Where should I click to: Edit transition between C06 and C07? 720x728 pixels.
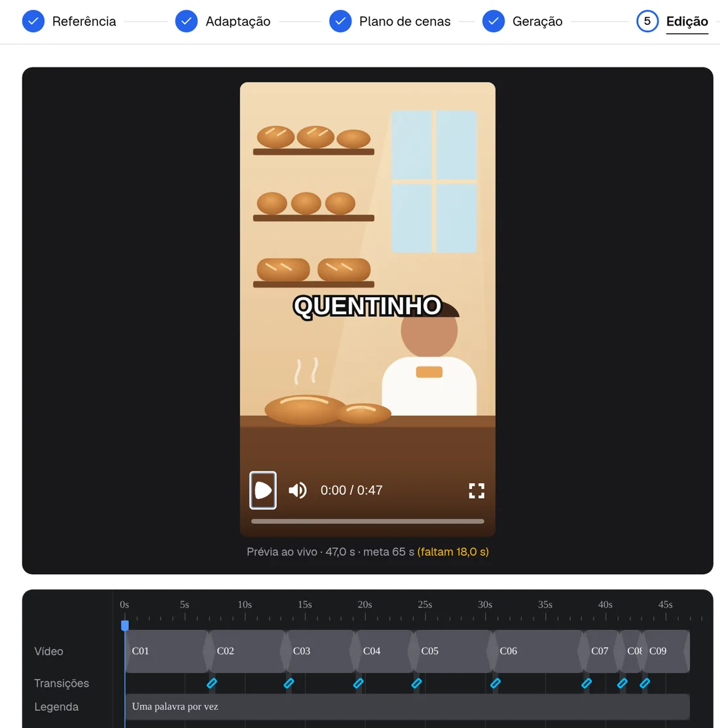click(x=586, y=683)
